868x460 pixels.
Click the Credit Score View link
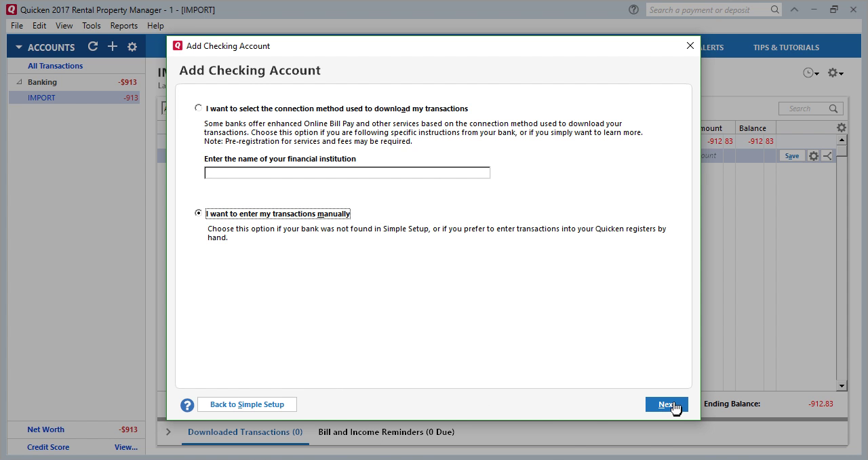point(126,447)
